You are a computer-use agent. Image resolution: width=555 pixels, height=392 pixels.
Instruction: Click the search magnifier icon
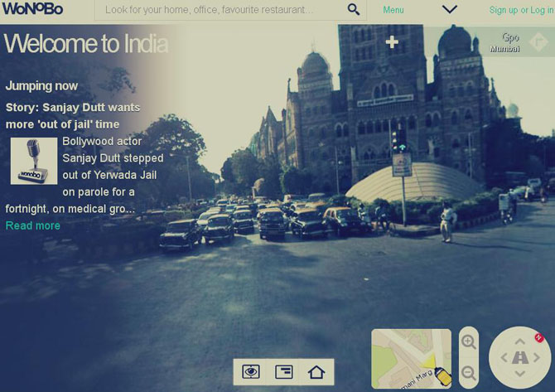(x=354, y=10)
